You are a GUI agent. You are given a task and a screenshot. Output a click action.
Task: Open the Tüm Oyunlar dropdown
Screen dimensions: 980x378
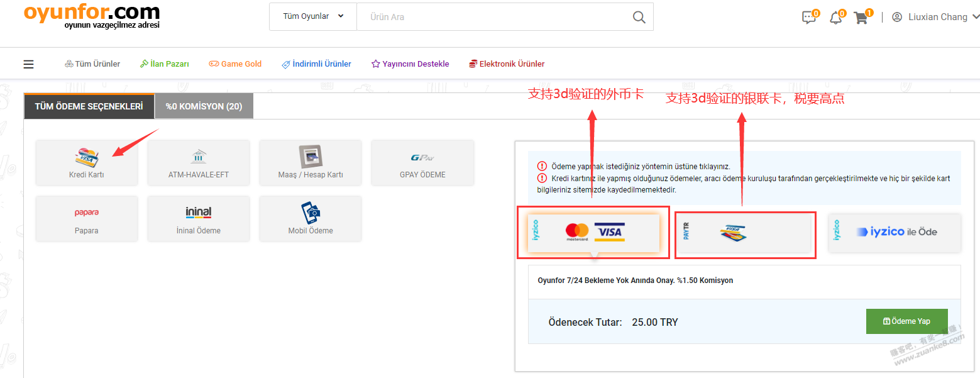click(313, 16)
